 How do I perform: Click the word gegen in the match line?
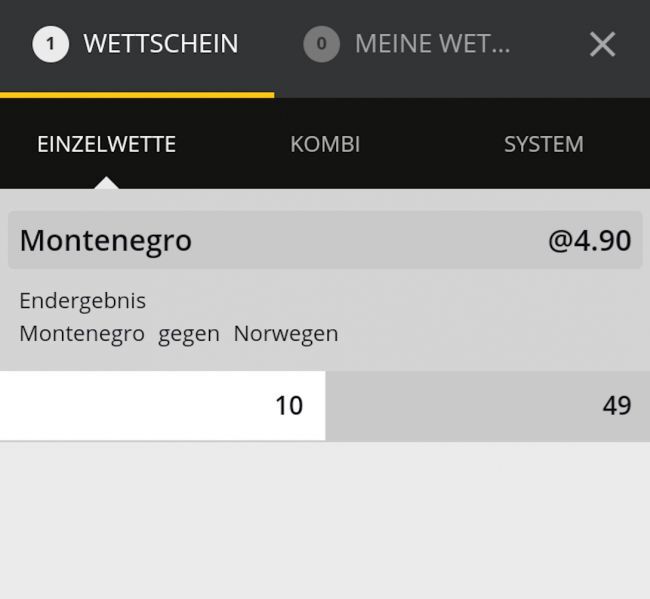[x=188, y=333]
